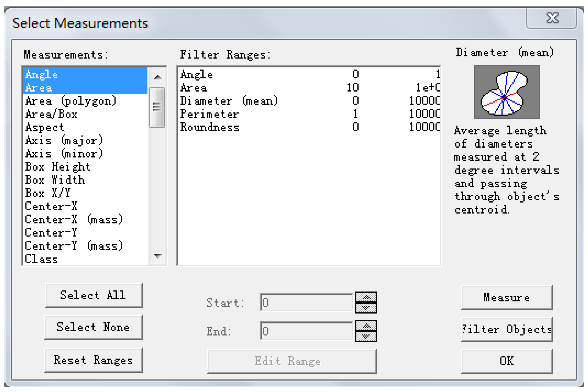Screen dimensions: 588x392
Task: Click the Start value increment arrow
Action: [x=366, y=297]
